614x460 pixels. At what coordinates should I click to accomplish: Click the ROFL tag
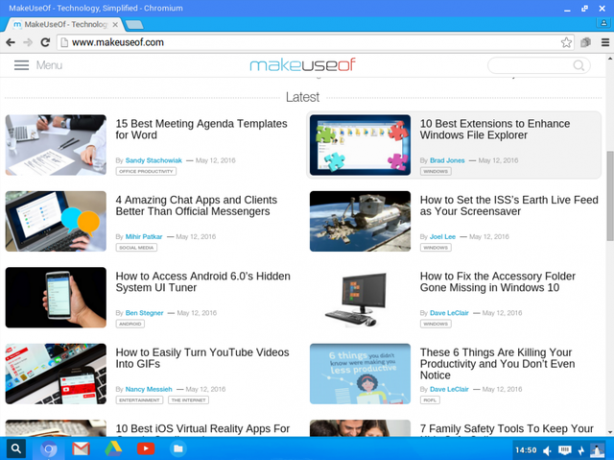[430, 400]
